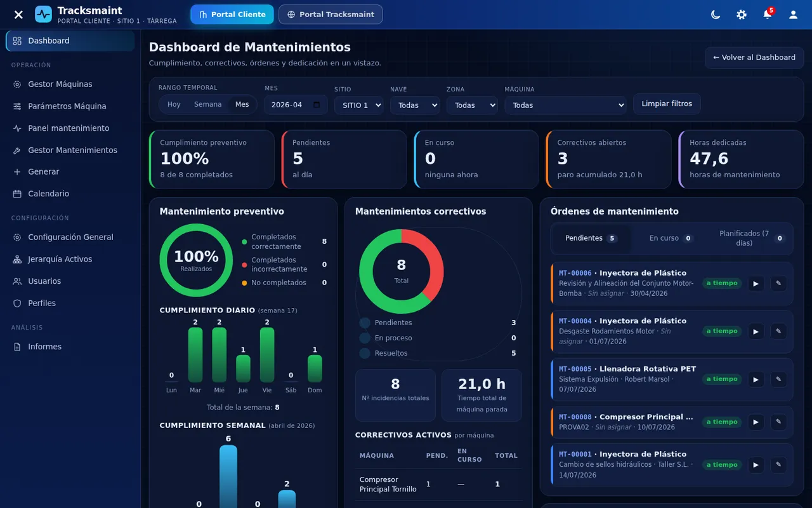Viewport: 812px width, 508px height.
Task: Switch to the Pendientes orders tab
Action: 591,238
